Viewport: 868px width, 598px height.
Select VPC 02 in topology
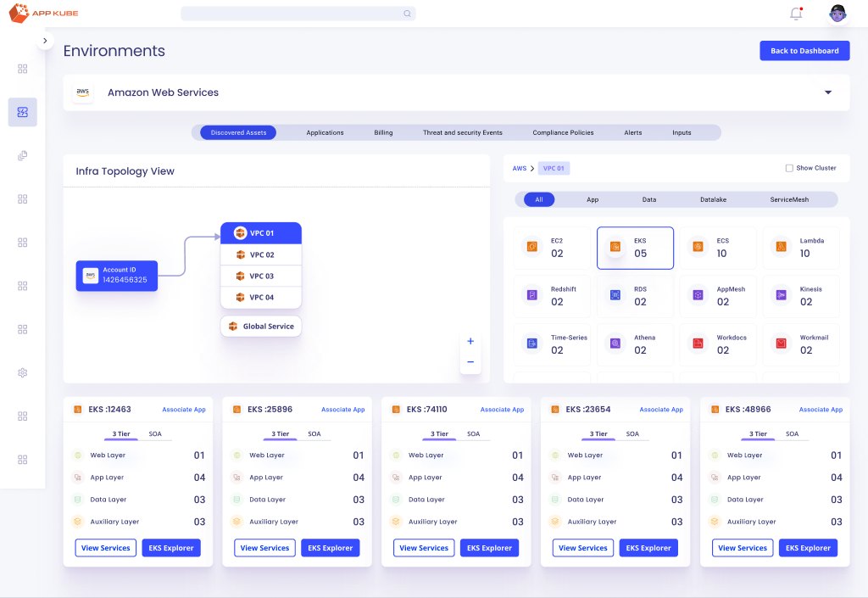point(261,254)
